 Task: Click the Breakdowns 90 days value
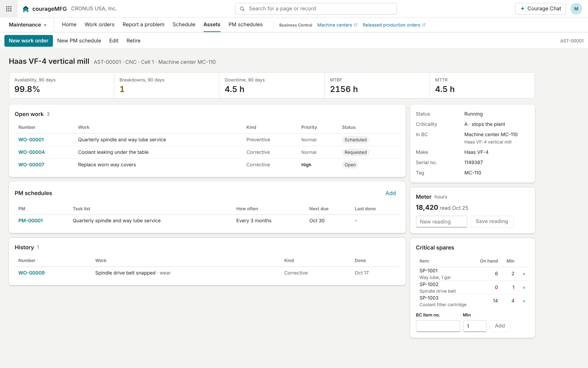click(x=122, y=89)
